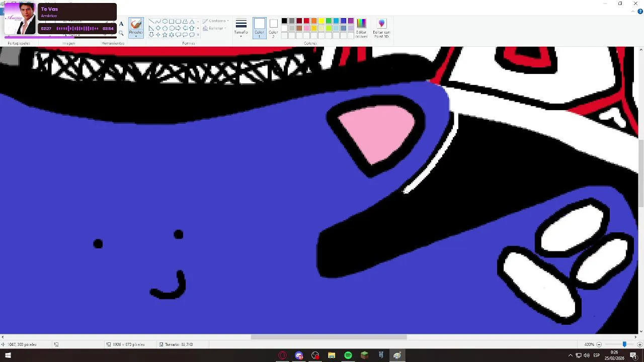
Task: Choose the indigo color swatch
Action: (344, 21)
